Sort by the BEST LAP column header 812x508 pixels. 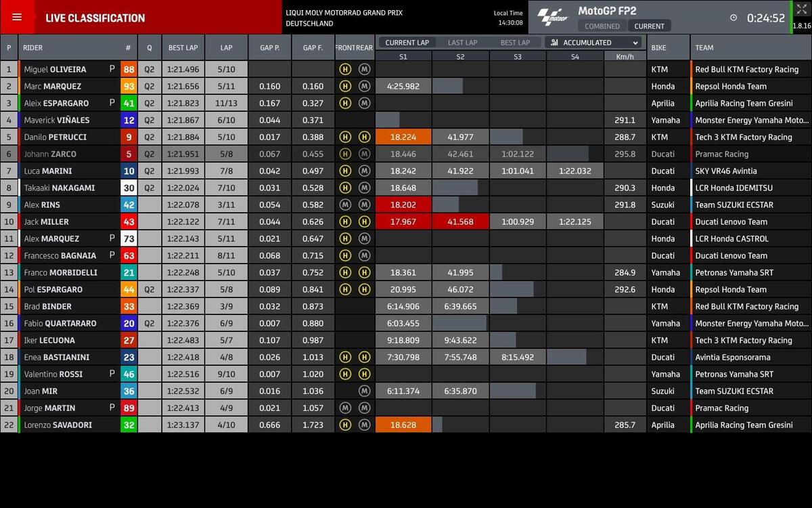point(183,48)
